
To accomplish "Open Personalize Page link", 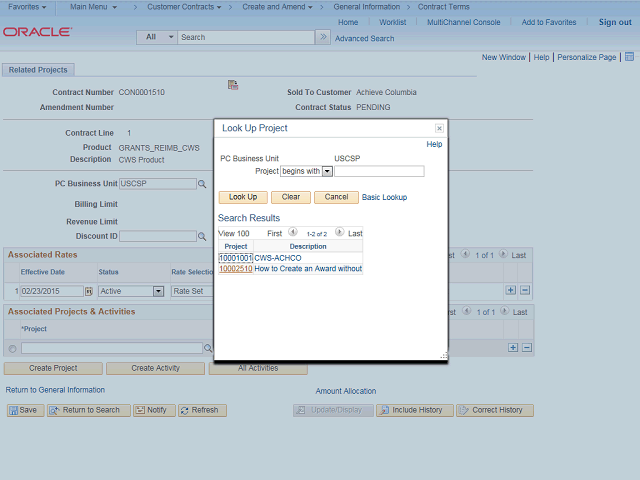I will tap(587, 57).
